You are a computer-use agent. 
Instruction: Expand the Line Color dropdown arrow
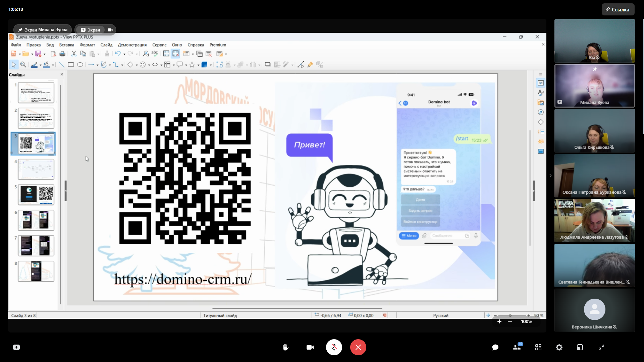(x=40, y=65)
